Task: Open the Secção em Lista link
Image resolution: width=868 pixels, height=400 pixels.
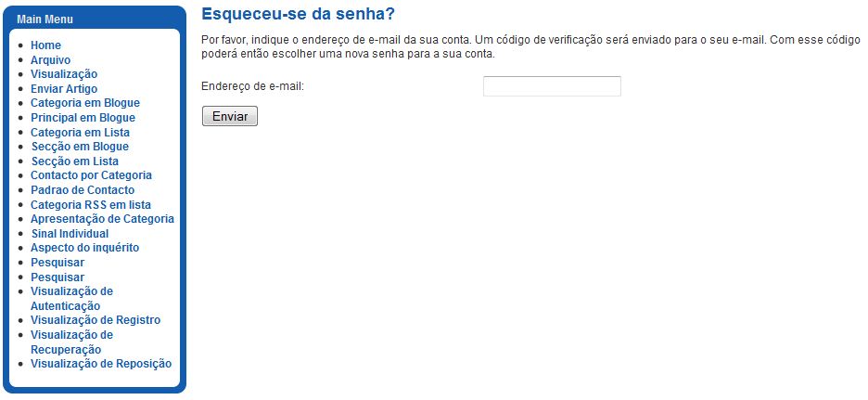Action: tap(75, 161)
